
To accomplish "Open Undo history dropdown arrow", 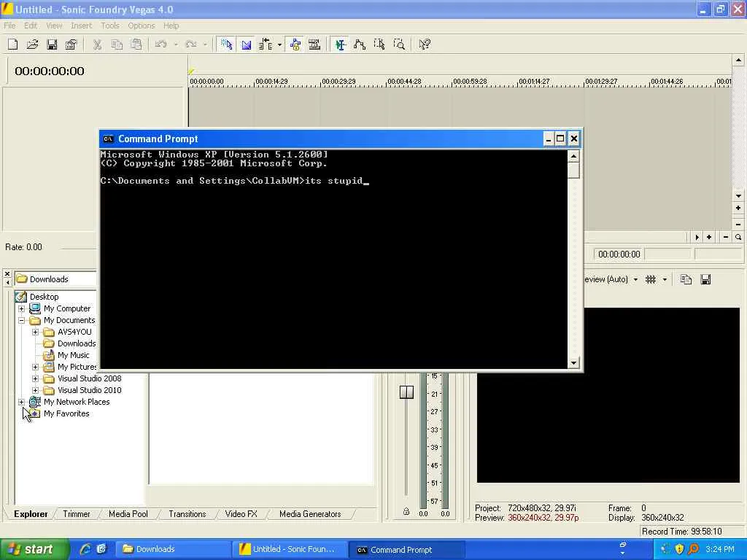I will [176, 44].
